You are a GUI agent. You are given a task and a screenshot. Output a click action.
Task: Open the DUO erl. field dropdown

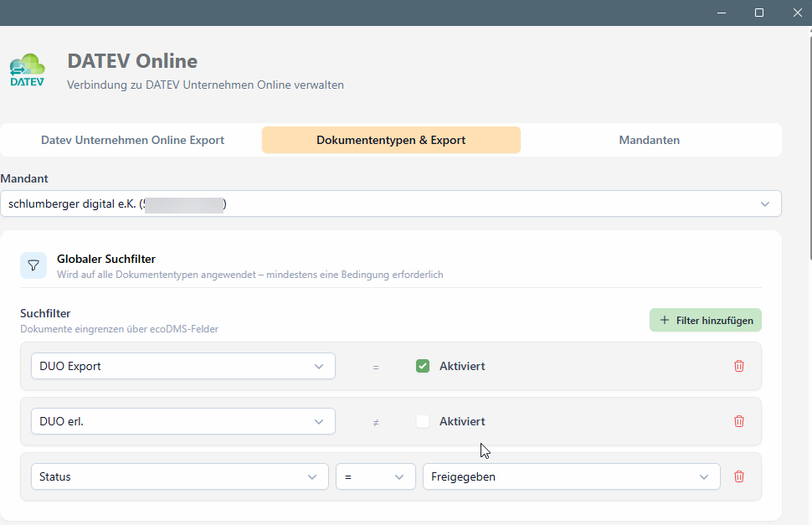point(183,421)
